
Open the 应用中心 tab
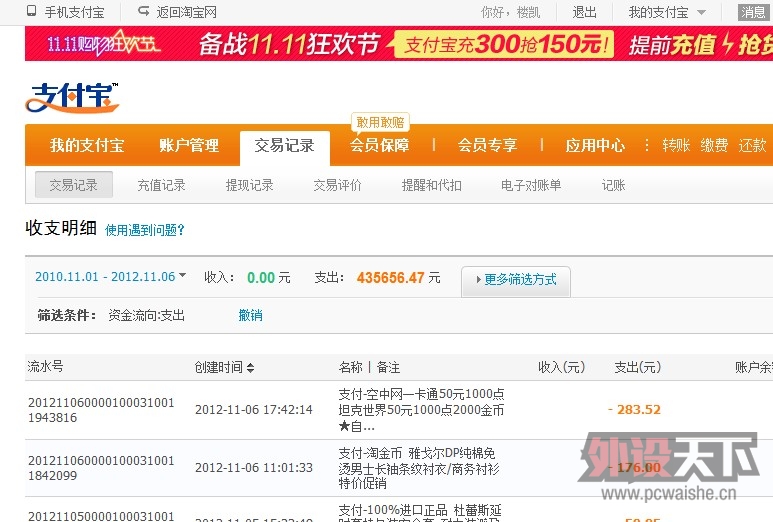[595, 145]
